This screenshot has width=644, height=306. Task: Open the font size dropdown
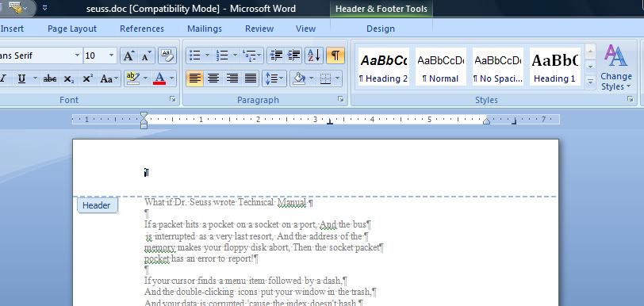(x=111, y=55)
